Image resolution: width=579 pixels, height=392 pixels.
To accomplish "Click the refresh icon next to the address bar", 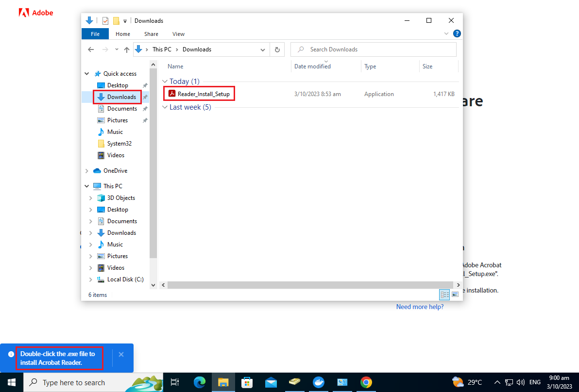I will tap(277, 49).
